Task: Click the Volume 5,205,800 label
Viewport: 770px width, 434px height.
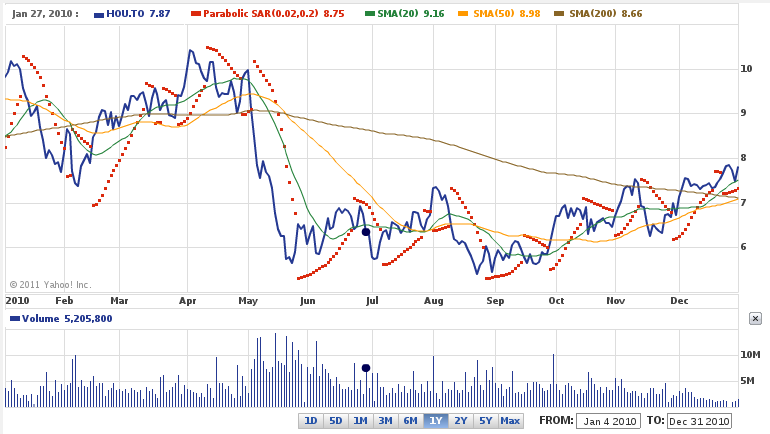Action: (67, 319)
